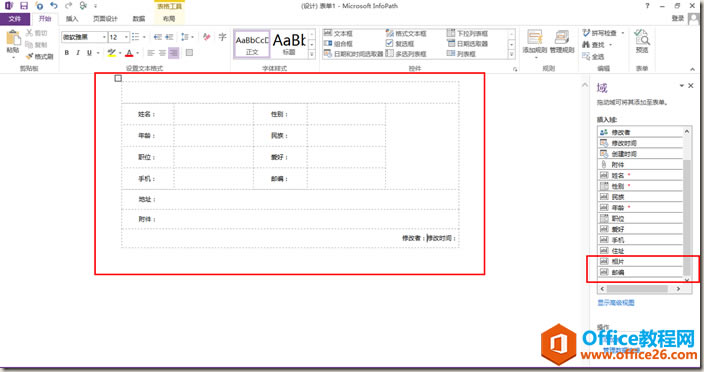The image size is (704, 372).
Task: Select the 附件 field in the list
Action: click(640, 165)
